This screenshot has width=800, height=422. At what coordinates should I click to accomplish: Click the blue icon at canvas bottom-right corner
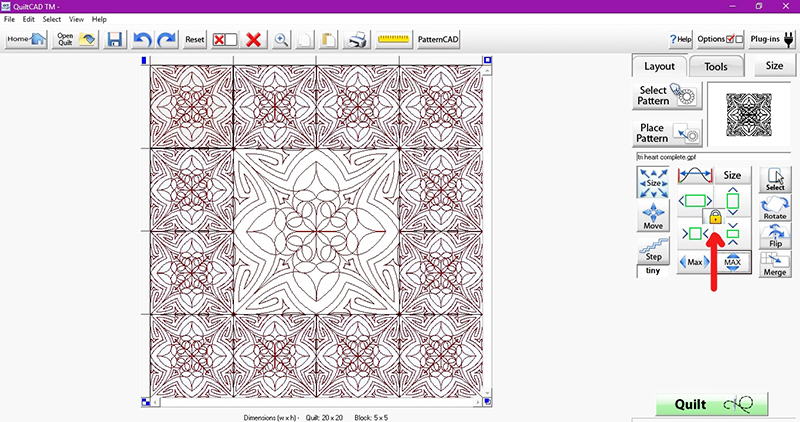487,402
